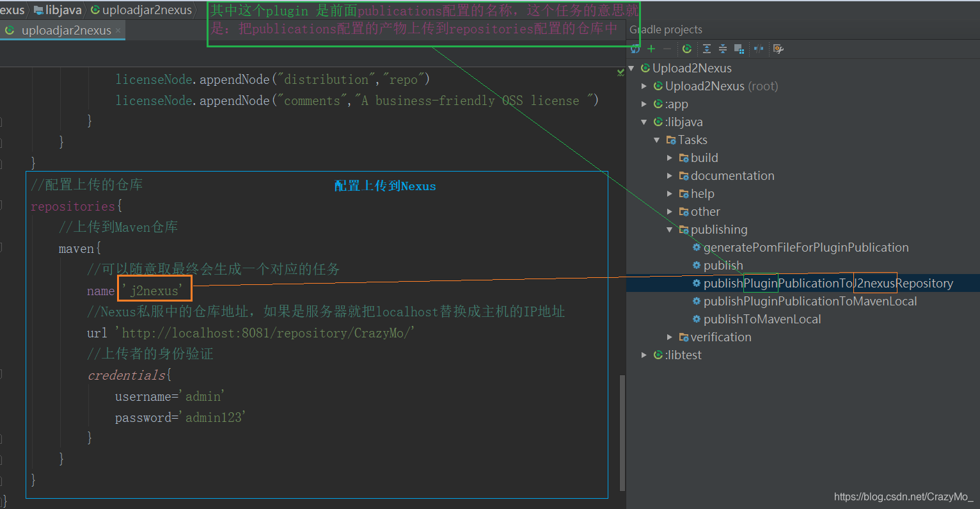Viewport: 980px width, 509px height.
Task: Click the Execute Gradle Task icon
Action: tap(687, 49)
